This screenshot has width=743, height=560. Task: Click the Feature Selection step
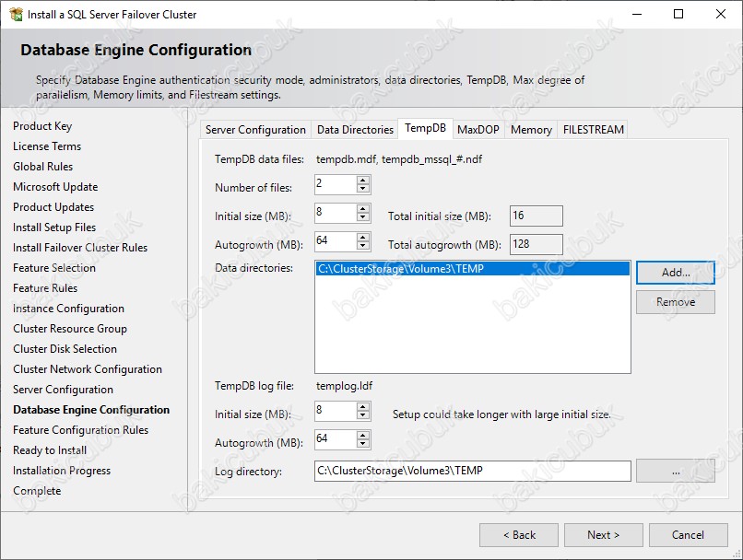click(x=54, y=268)
